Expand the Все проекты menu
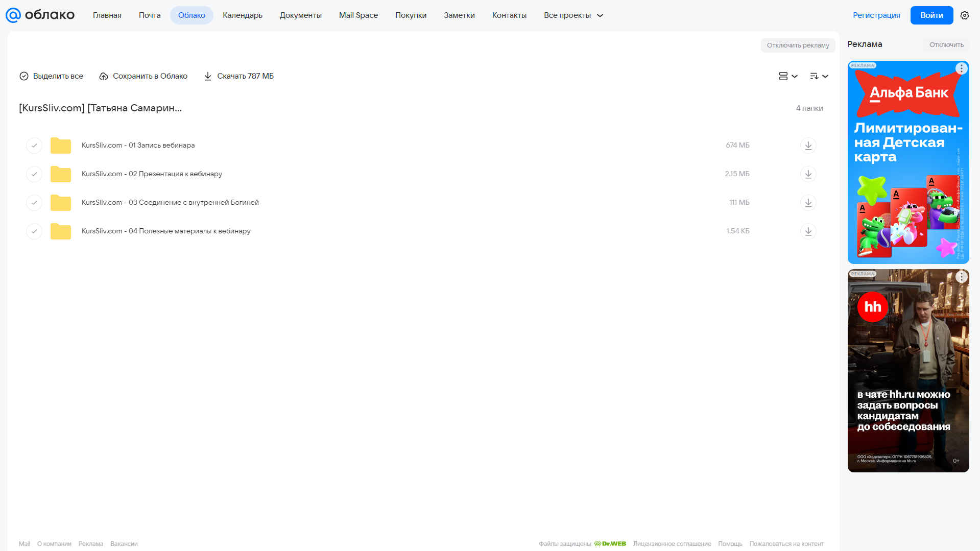Screen dimensions: 980x551 [x=573, y=15]
